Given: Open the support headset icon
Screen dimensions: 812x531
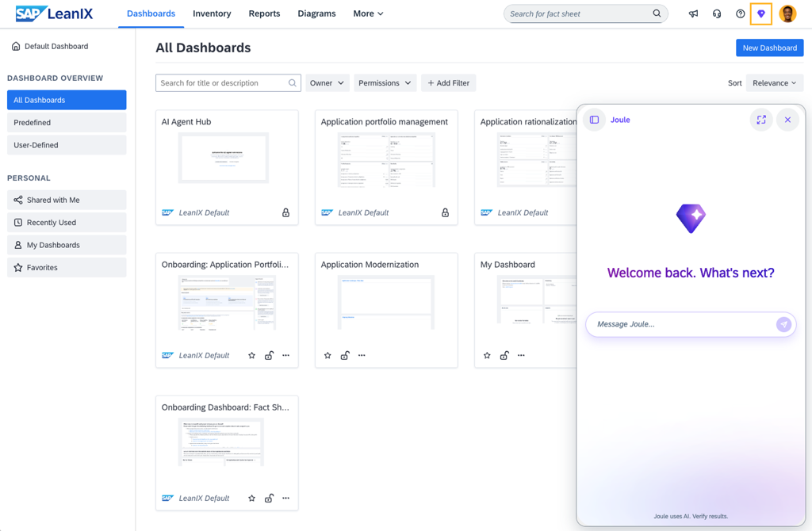Looking at the screenshot, I should click(x=717, y=14).
